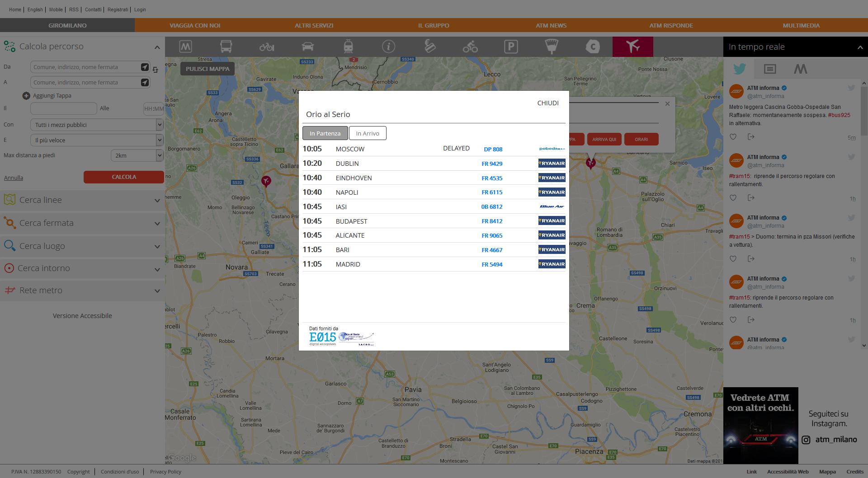Image resolution: width=868 pixels, height=478 pixels.
Task: Open the info icon in map toolbar
Action: (x=388, y=47)
